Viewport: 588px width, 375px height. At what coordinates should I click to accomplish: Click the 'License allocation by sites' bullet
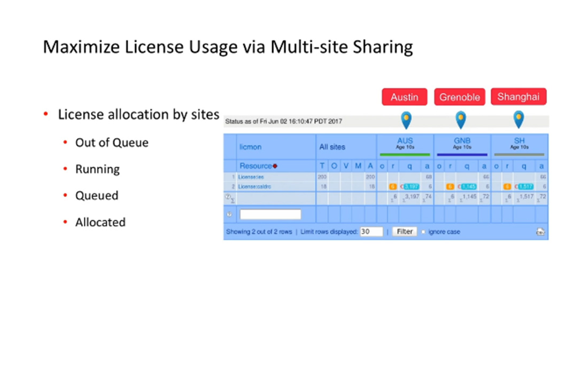point(138,115)
